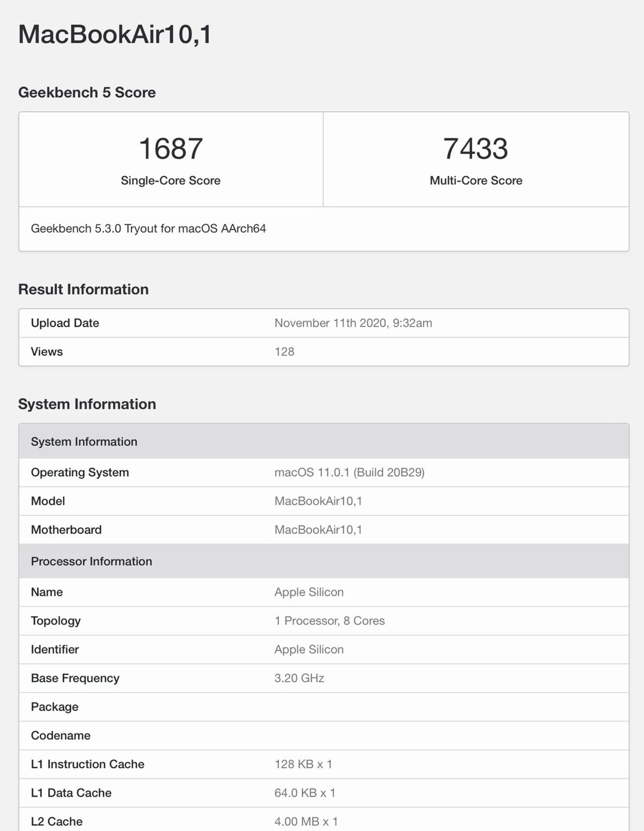Click the Result Information heading

tap(83, 289)
